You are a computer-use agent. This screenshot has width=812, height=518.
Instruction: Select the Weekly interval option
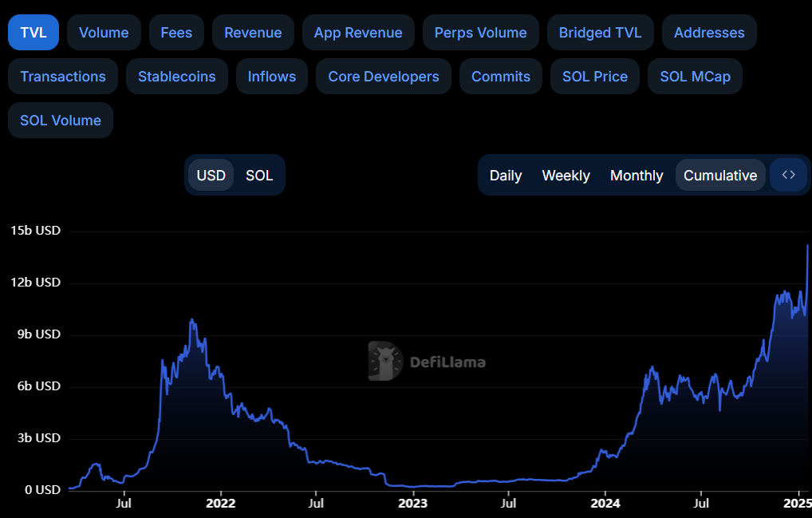566,175
